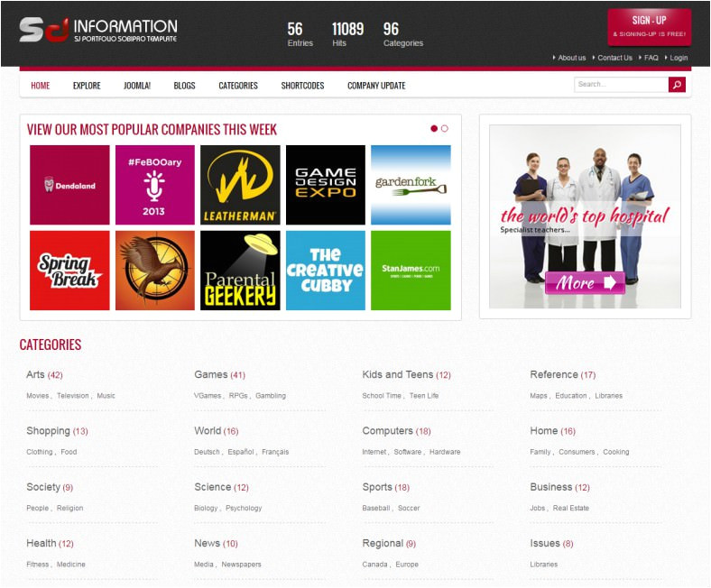The image size is (711, 588).
Task: Open the Leatherman logo tile
Action: [x=240, y=185]
